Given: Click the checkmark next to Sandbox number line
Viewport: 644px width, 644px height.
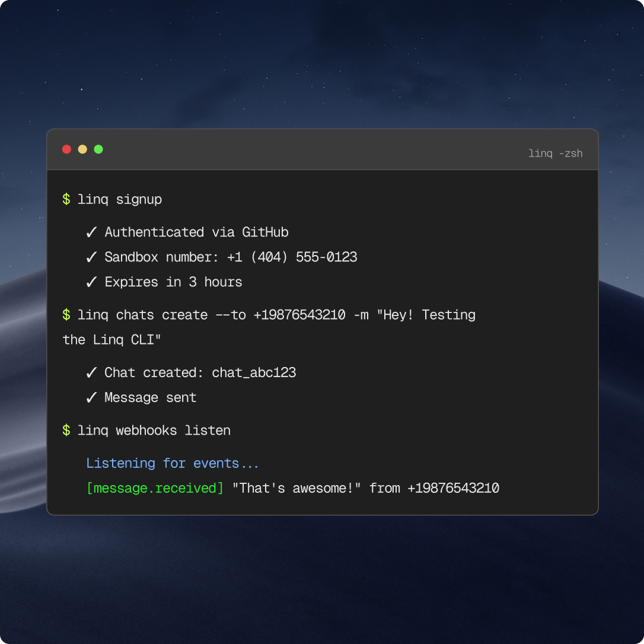Looking at the screenshot, I should [92, 257].
